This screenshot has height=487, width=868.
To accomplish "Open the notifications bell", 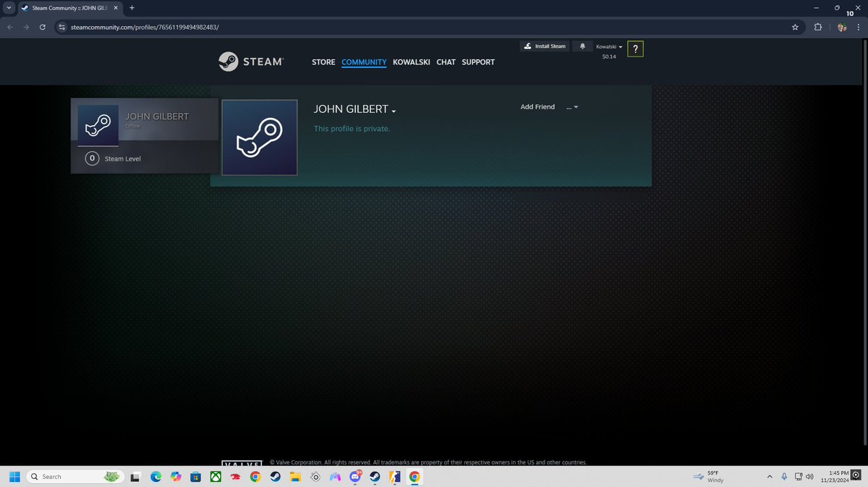I will [582, 46].
